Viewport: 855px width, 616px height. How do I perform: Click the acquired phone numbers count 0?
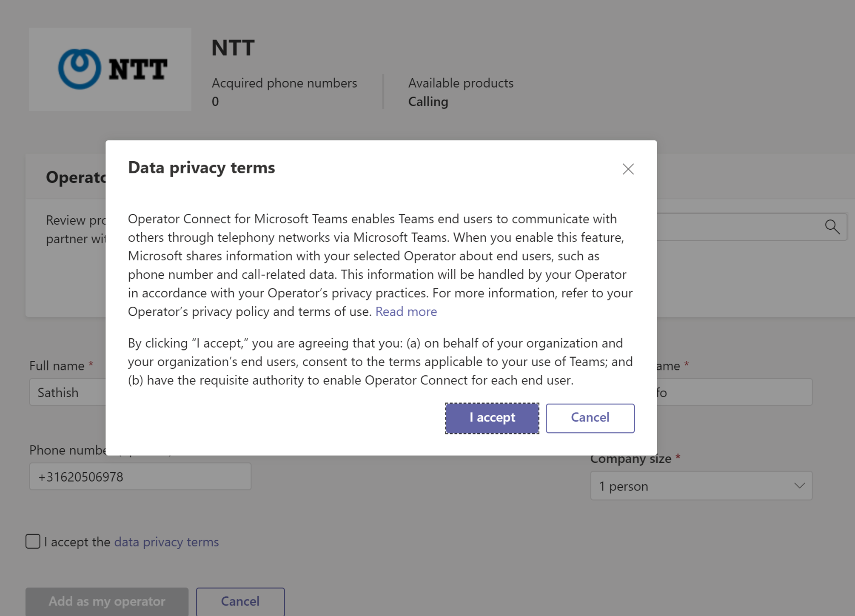(215, 102)
